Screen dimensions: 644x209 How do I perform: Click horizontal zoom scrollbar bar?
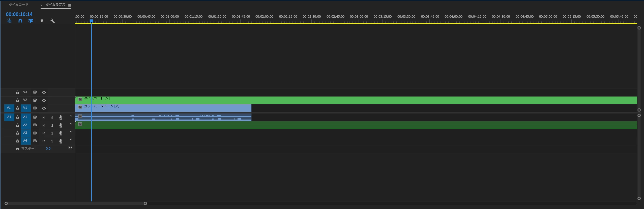tap(76, 203)
